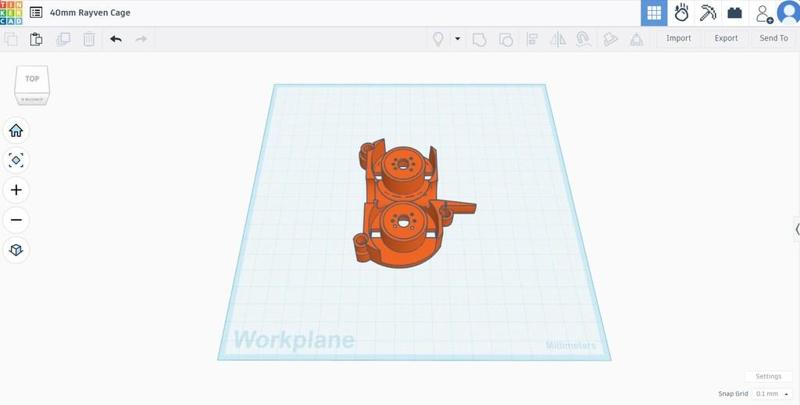Open the Snap Grid dropdown
Screen dimensions: 800x405
tap(772, 394)
